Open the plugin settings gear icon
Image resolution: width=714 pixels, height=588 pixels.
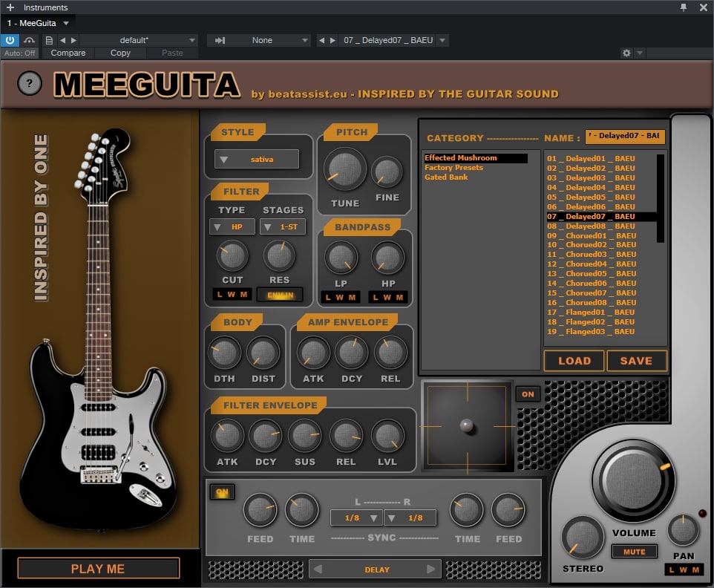click(626, 53)
